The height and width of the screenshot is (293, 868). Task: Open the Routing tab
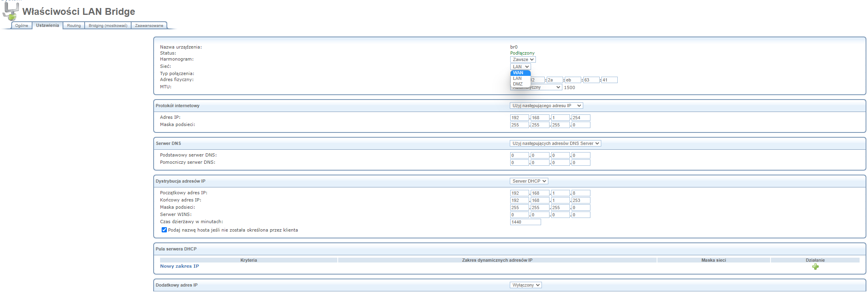pyautogui.click(x=74, y=26)
